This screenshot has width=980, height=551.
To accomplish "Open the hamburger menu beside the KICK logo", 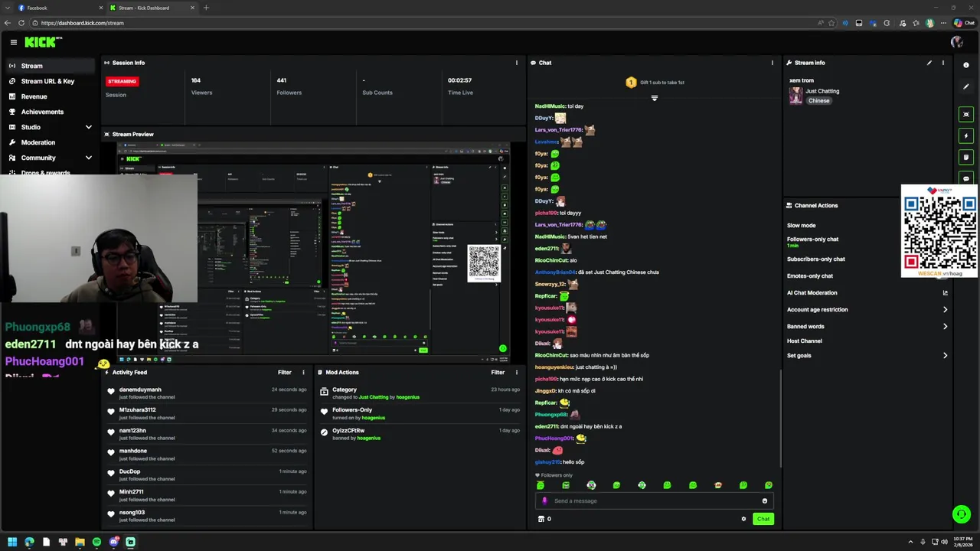I will (x=14, y=42).
